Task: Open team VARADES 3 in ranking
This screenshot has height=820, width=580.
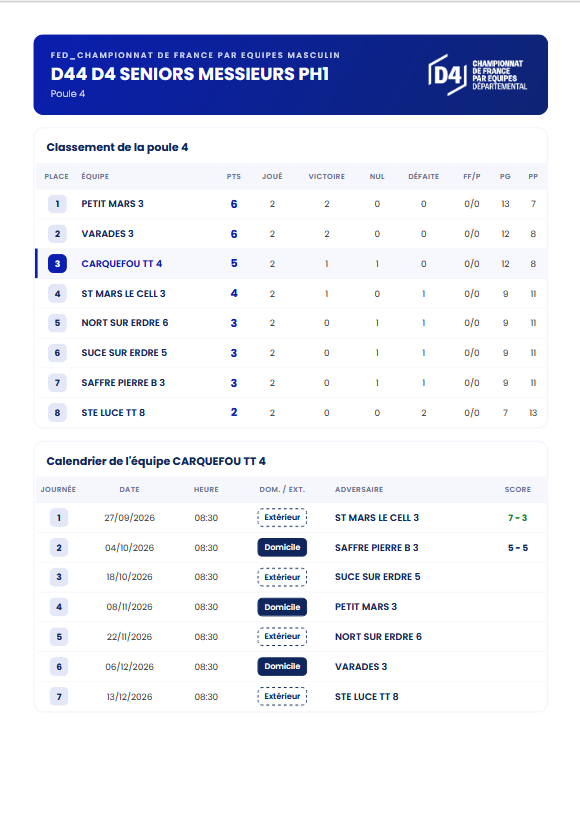Action: point(107,234)
